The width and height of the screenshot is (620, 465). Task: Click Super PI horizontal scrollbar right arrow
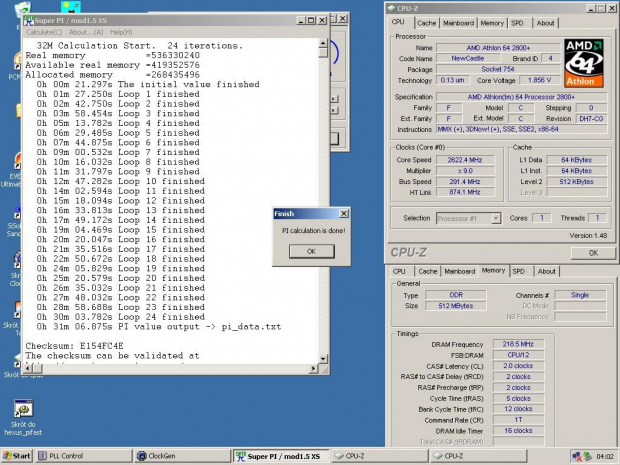[313, 369]
